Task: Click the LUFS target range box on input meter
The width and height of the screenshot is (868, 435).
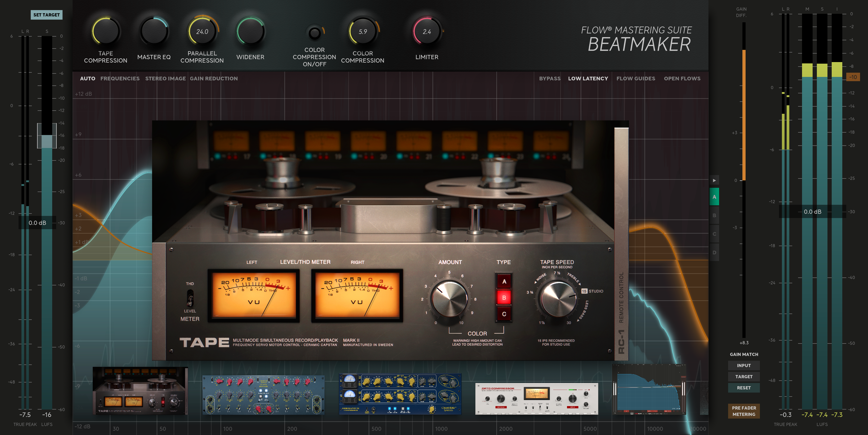Action: click(47, 136)
